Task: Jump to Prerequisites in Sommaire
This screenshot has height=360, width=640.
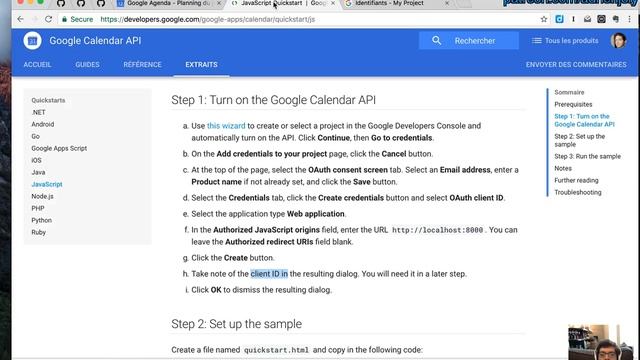Action: (x=573, y=104)
